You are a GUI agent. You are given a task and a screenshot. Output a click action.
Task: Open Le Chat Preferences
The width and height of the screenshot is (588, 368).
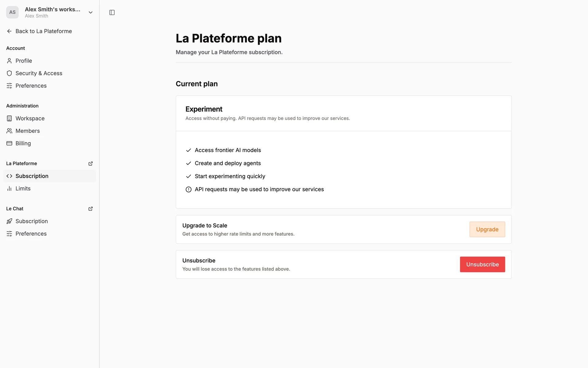[x=31, y=234]
